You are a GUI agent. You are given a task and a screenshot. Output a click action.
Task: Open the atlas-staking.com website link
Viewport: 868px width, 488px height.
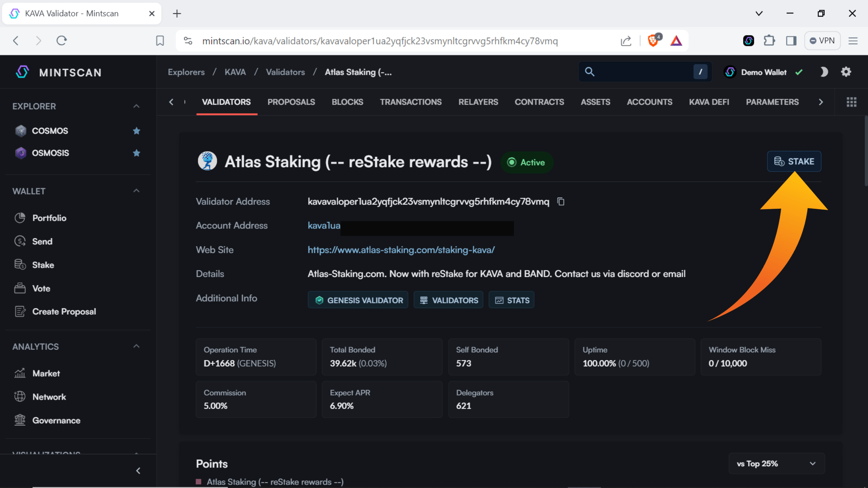(401, 250)
